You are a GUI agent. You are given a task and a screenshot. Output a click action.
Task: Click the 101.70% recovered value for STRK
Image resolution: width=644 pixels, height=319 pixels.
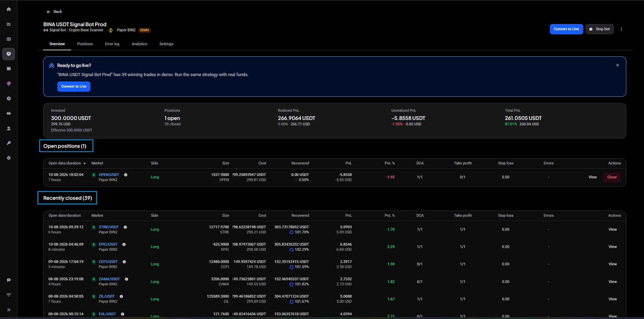point(302,232)
